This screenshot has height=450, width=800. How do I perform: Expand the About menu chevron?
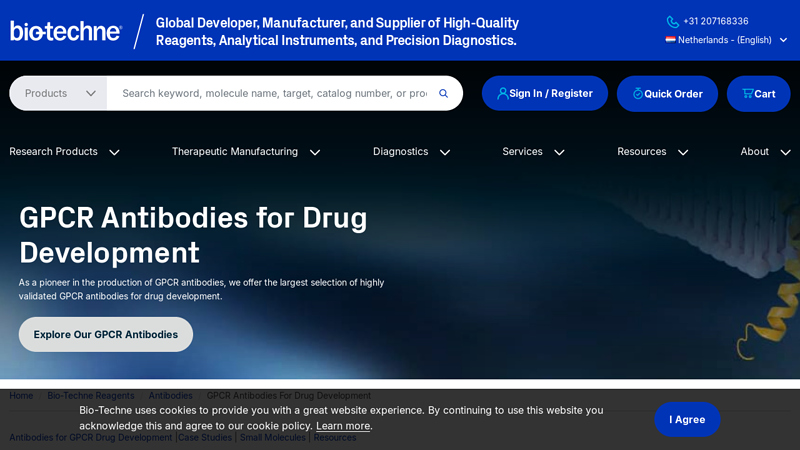[786, 152]
